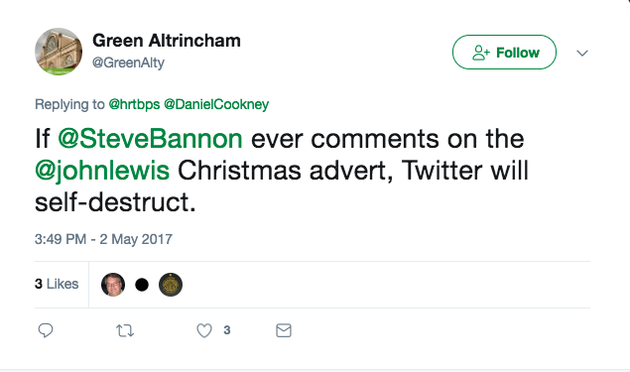Screen dimensions: 630x372
Task: Show the 3 Likes list
Action: (56, 284)
